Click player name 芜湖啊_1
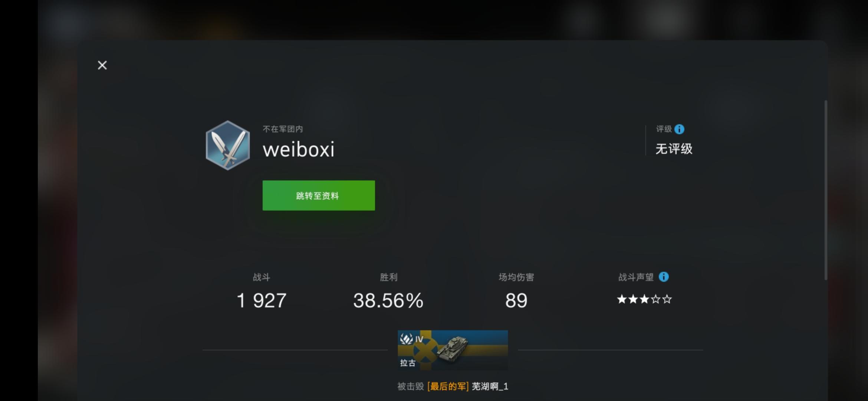The image size is (868, 401). click(490, 387)
